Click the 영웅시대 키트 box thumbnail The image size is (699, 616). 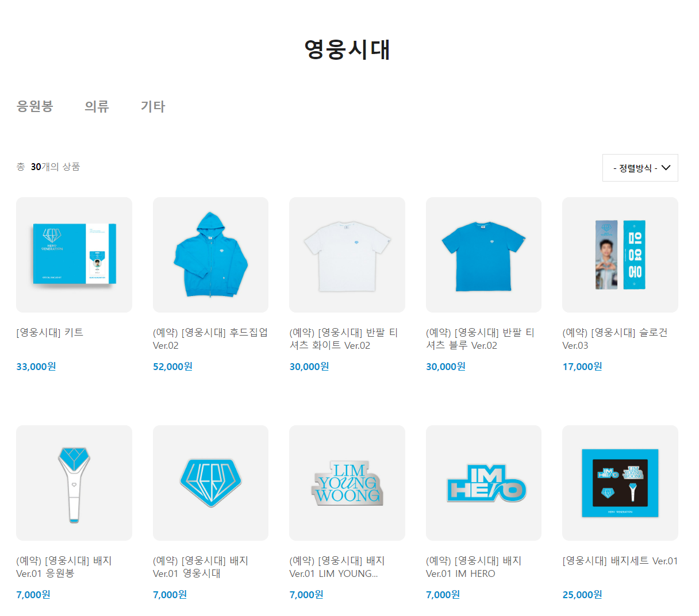click(74, 255)
